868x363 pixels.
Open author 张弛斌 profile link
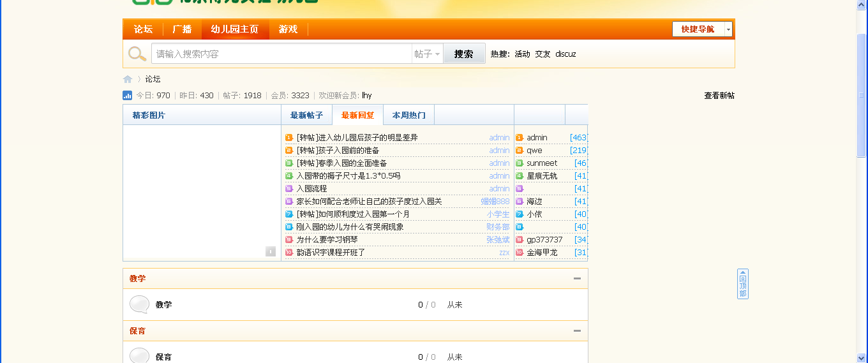point(498,240)
